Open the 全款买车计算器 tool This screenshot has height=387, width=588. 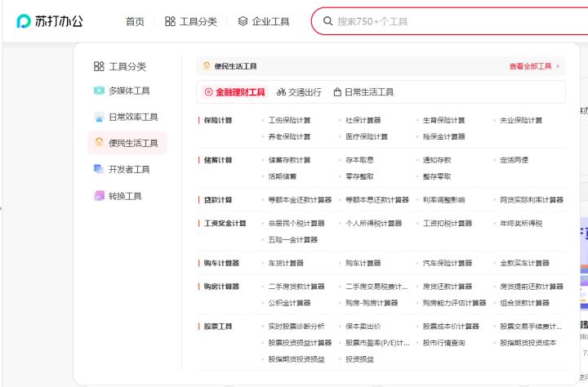524,263
